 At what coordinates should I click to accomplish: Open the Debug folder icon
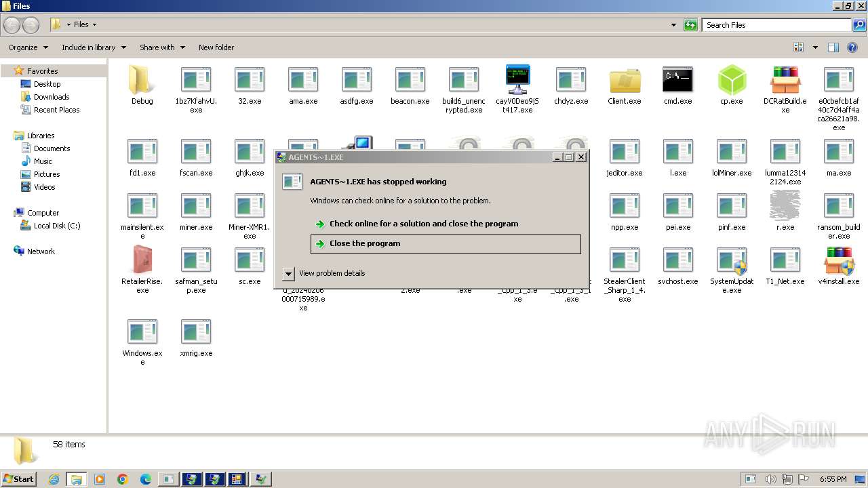pyautogui.click(x=142, y=80)
